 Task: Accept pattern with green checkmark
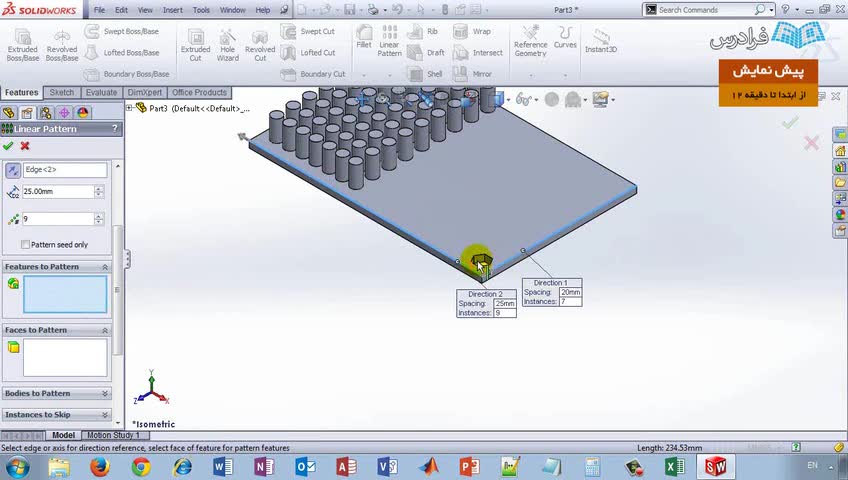click(8, 146)
